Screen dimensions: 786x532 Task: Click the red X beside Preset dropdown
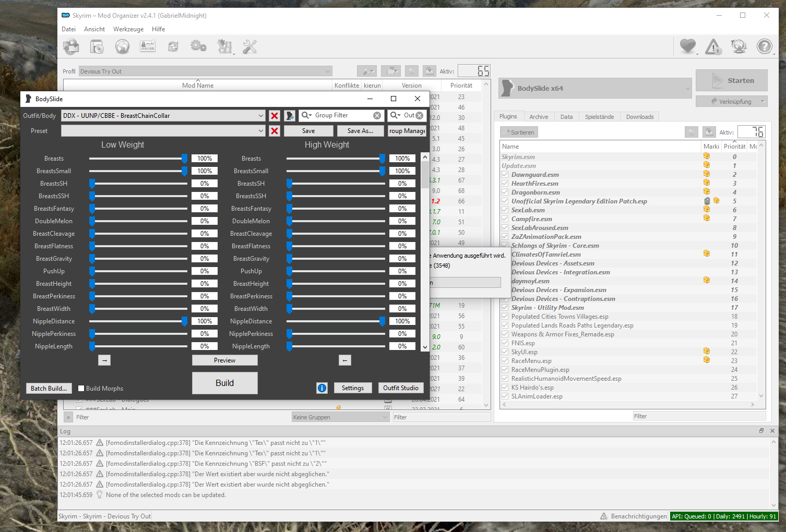275,131
